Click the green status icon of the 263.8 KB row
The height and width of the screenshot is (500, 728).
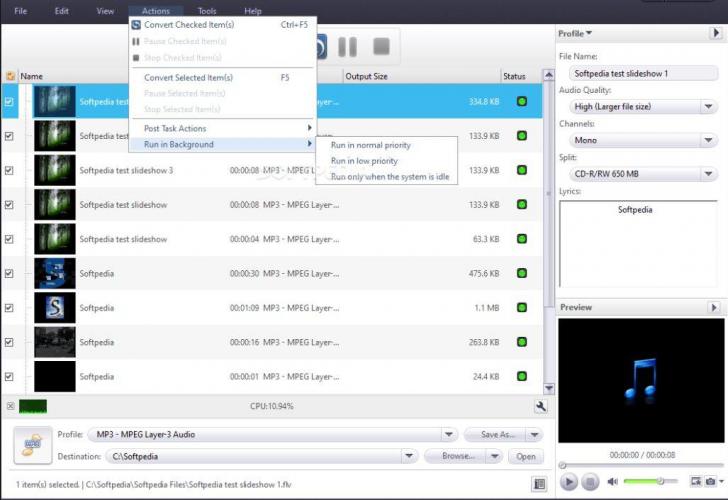[x=522, y=342]
